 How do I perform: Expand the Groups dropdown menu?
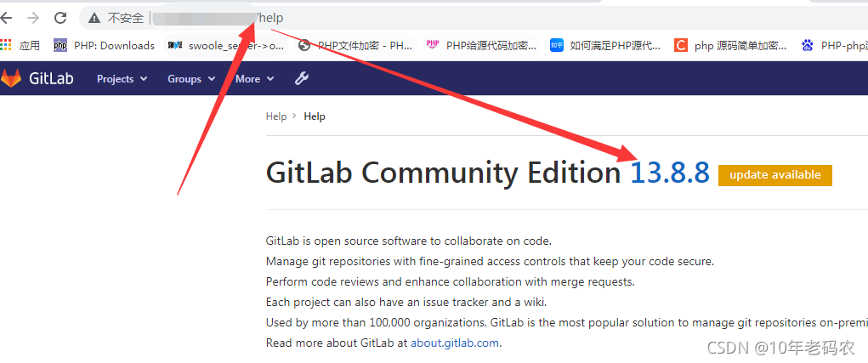point(191,79)
